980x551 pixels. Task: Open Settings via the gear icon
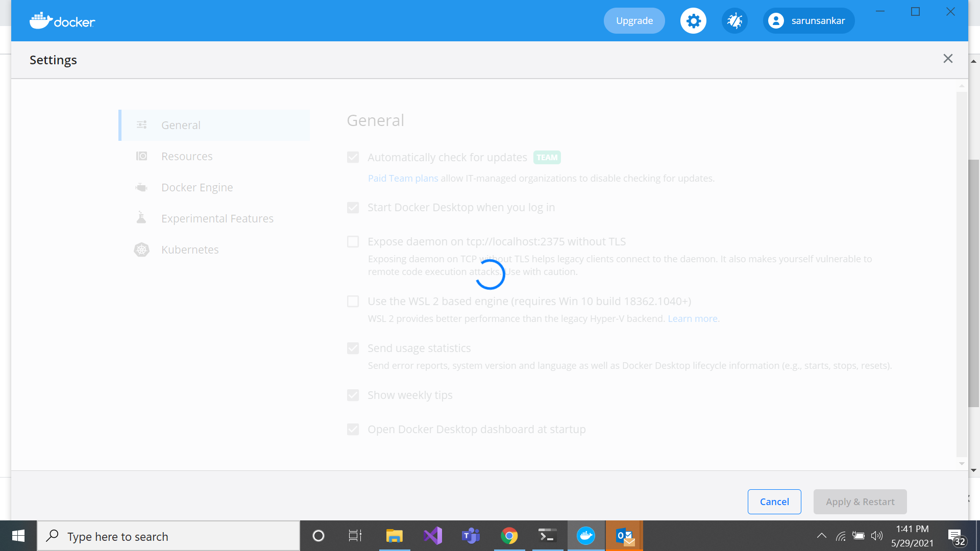coord(693,21)
